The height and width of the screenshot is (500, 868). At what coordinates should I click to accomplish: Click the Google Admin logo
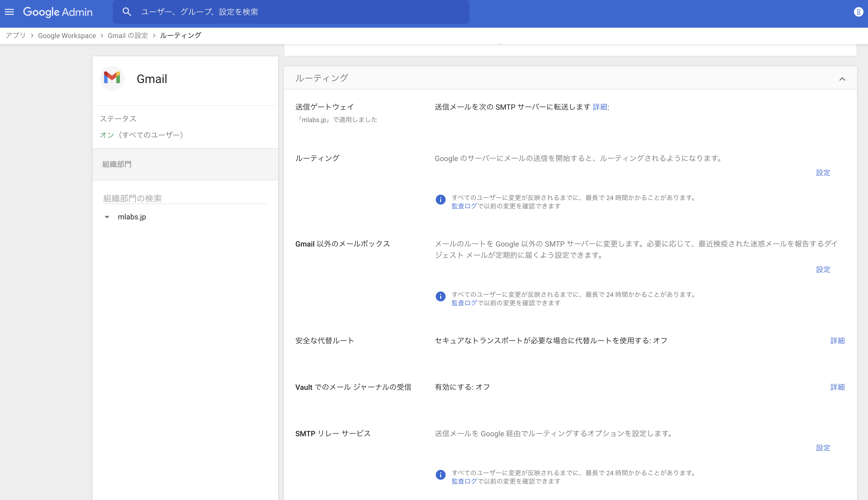click(58, 12)
